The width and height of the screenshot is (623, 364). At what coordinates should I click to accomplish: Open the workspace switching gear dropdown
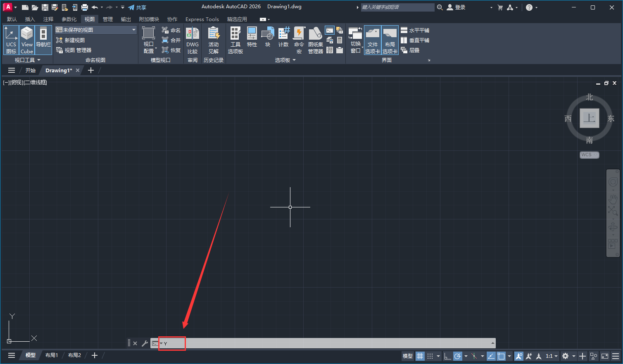pyautogui.click(x=568, y=356)
